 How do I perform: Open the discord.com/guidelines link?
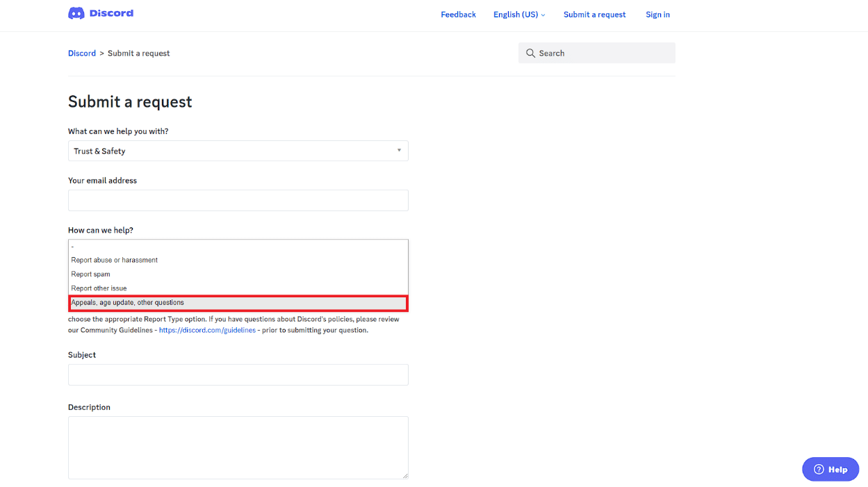[x=207, y=331]
